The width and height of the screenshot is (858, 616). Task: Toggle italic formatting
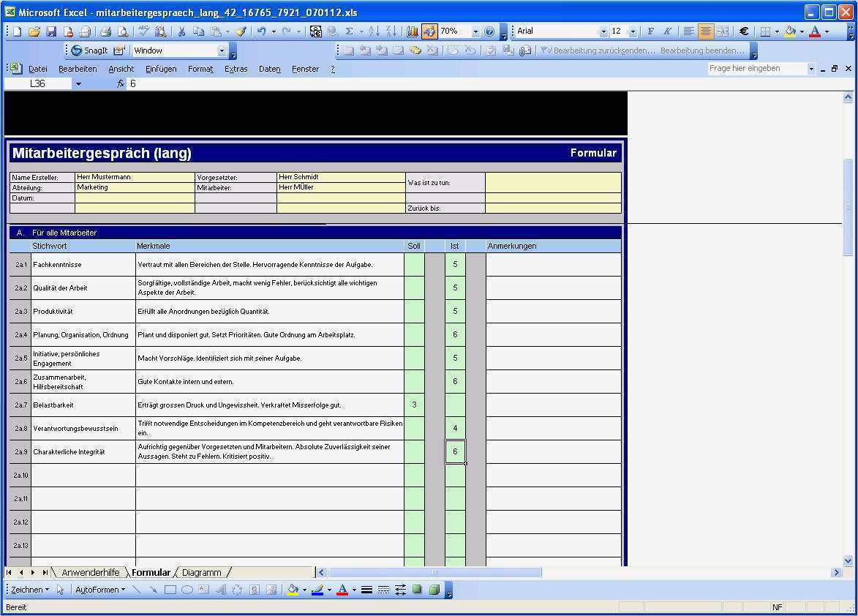tap(668, 31)
